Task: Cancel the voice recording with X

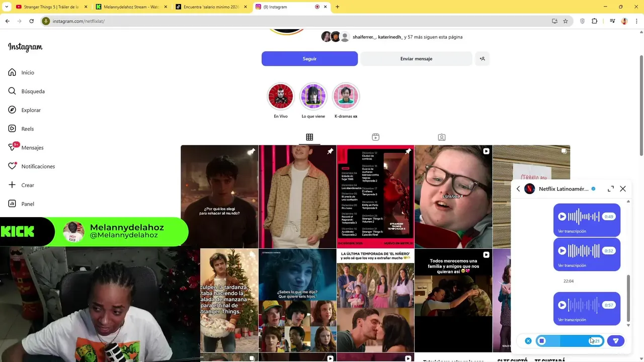Action: (x=528, y=341)
